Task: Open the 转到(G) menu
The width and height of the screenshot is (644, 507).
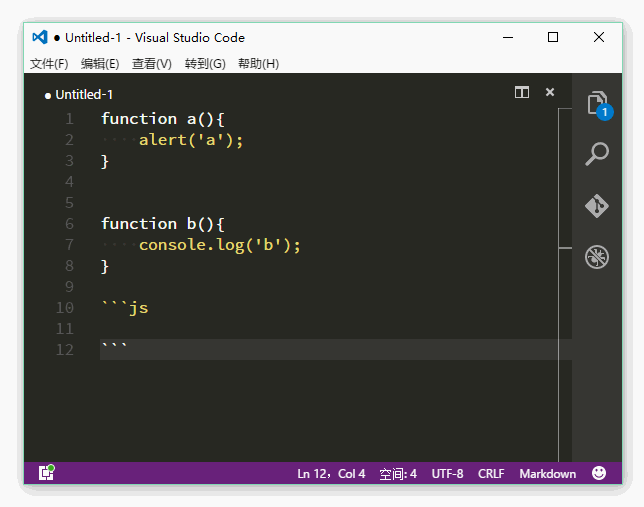Action: 205,64
